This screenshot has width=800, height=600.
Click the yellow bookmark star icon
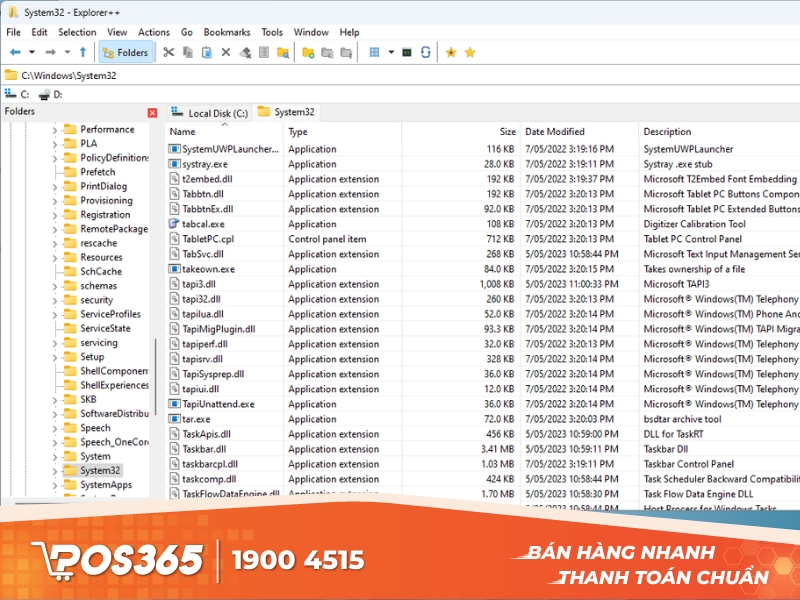(x=470, y=52)
